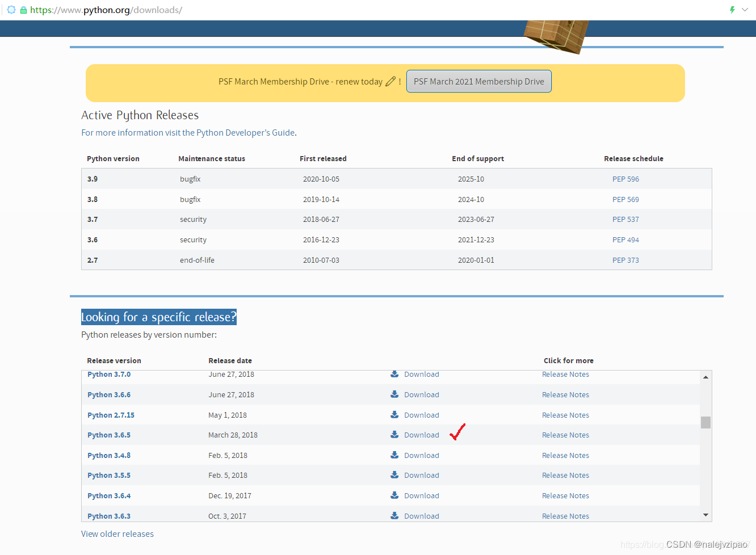Image resolution: width=756 pixels, height=555 pixels.
Task: Open the Python 3.7.0 release page
Action: (109, 374)
